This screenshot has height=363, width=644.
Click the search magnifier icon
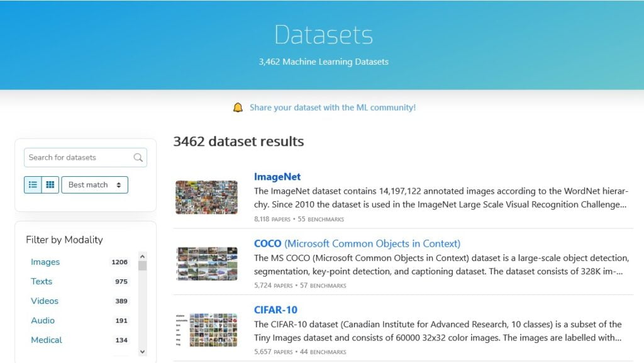[x=137, y=157]
